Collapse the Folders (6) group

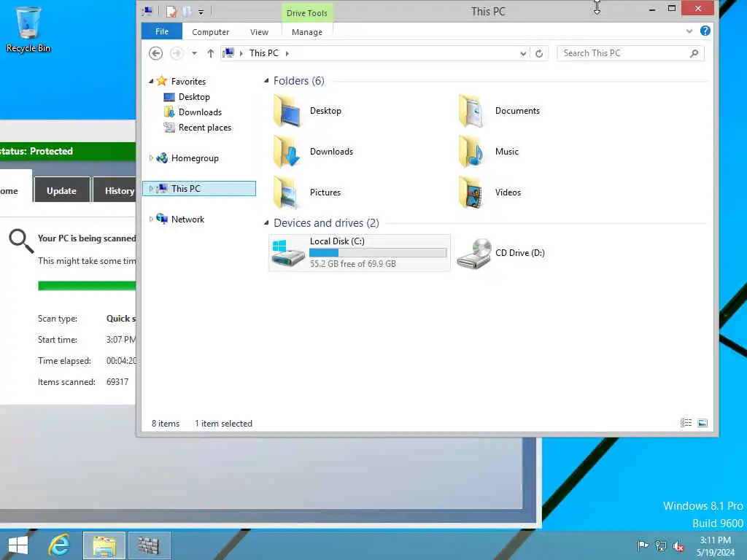tap(266, 81)
